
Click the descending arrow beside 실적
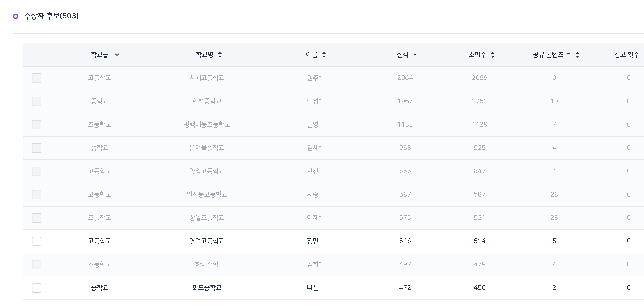tap(415, 55)
